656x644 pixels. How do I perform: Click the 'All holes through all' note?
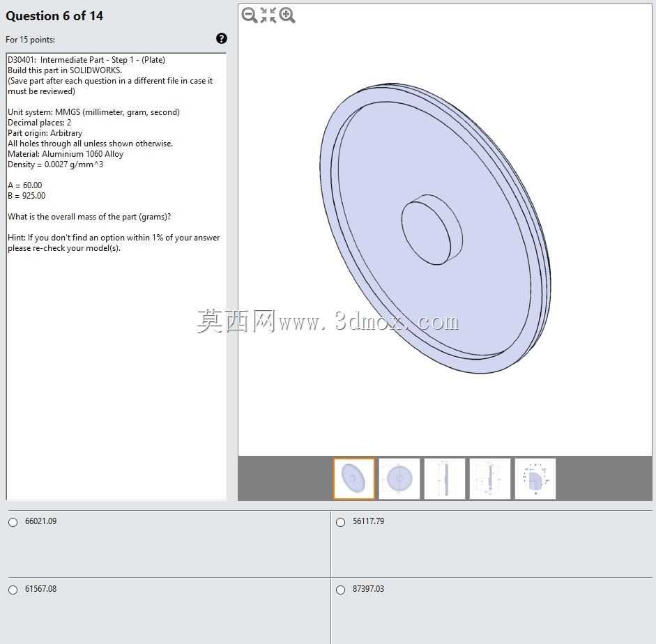tap(90, 144)
